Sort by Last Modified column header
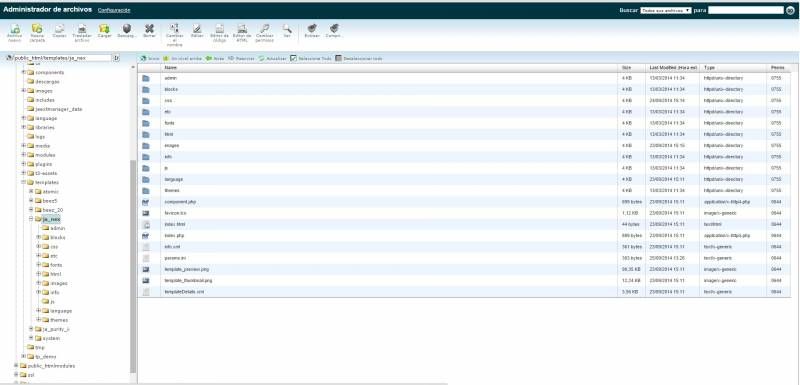 673,67
